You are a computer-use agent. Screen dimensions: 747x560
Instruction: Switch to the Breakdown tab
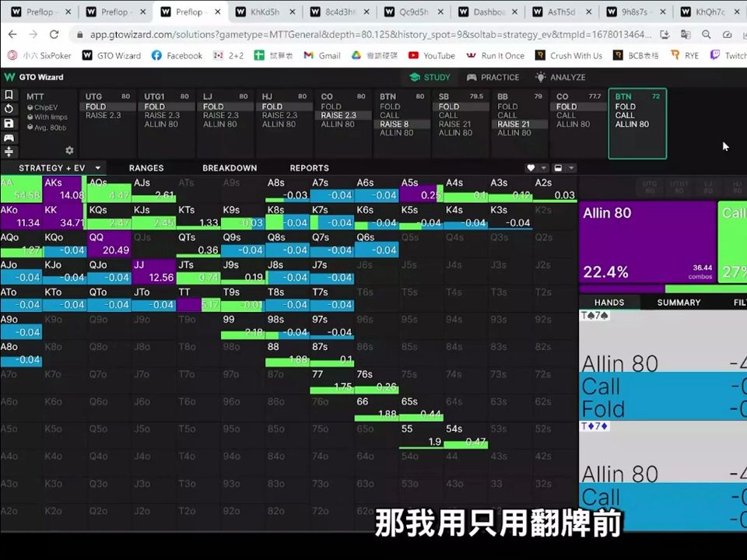230,168
